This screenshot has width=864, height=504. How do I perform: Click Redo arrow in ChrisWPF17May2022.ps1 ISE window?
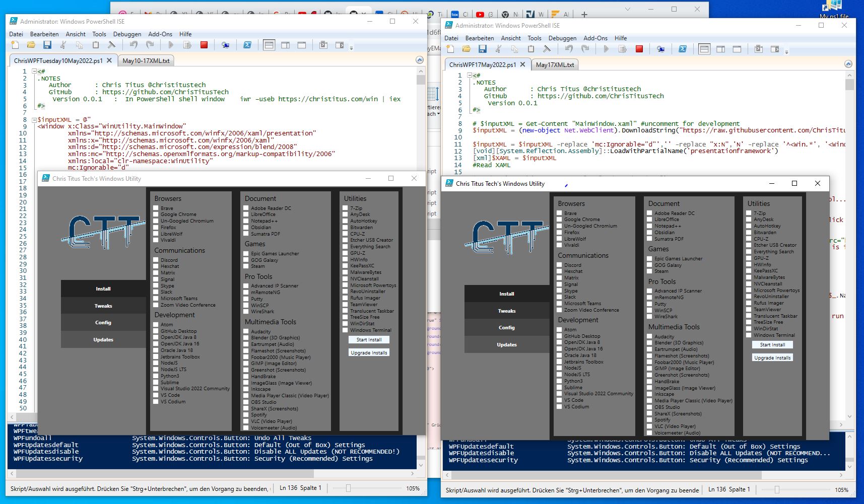point(585,49)
